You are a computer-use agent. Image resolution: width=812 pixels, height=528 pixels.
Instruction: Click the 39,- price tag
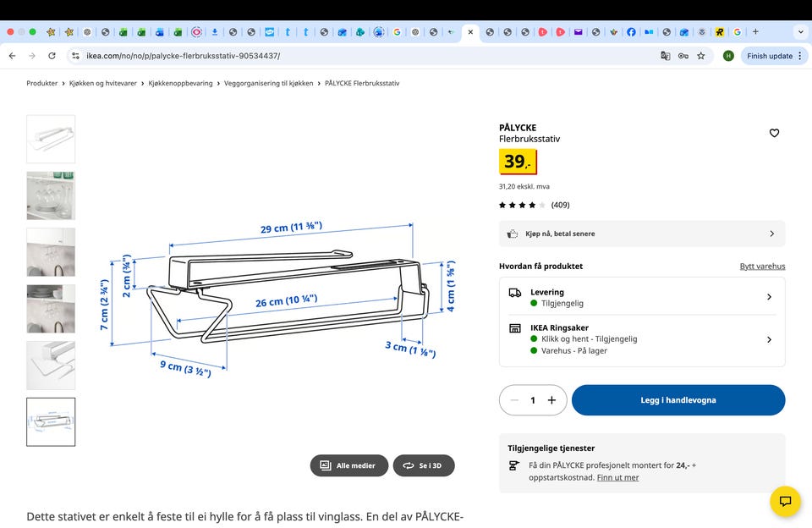tap(518, 162)
